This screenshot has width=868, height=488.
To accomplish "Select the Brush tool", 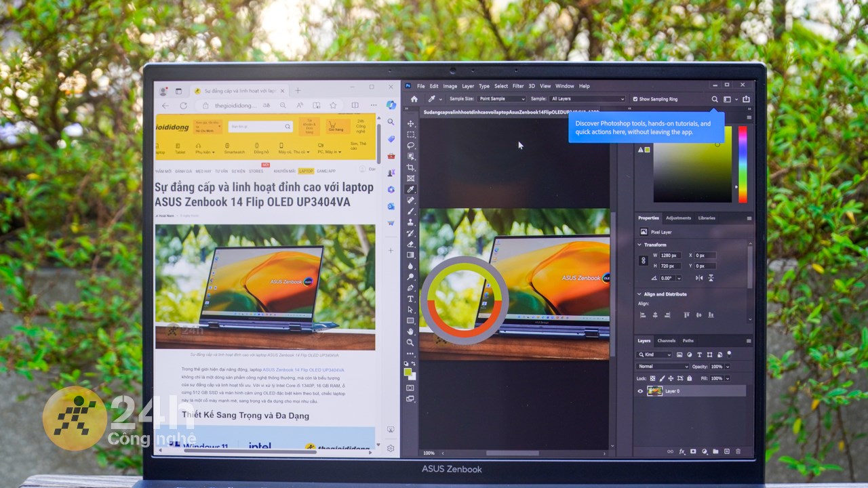I will (x=410, y=211).
